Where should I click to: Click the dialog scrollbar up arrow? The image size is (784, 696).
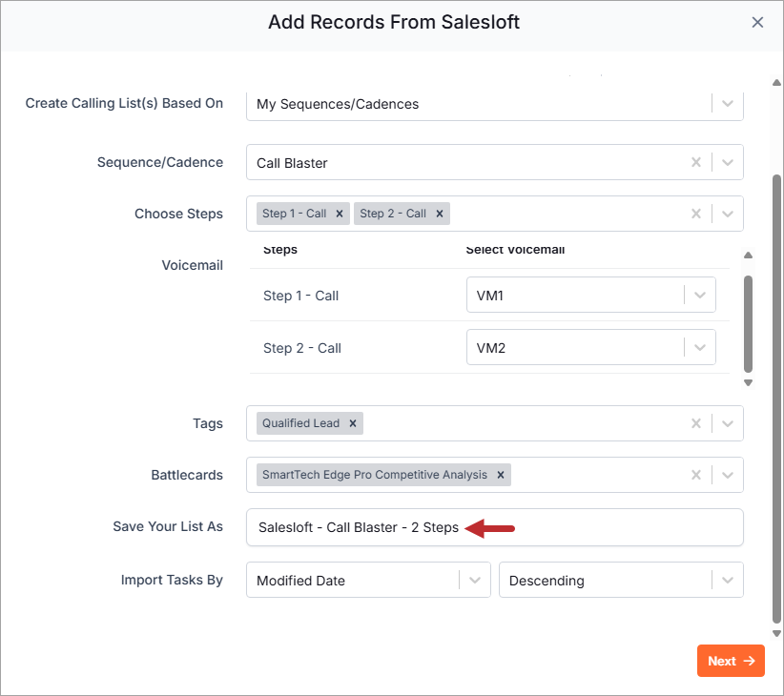[x=776, y=82]
